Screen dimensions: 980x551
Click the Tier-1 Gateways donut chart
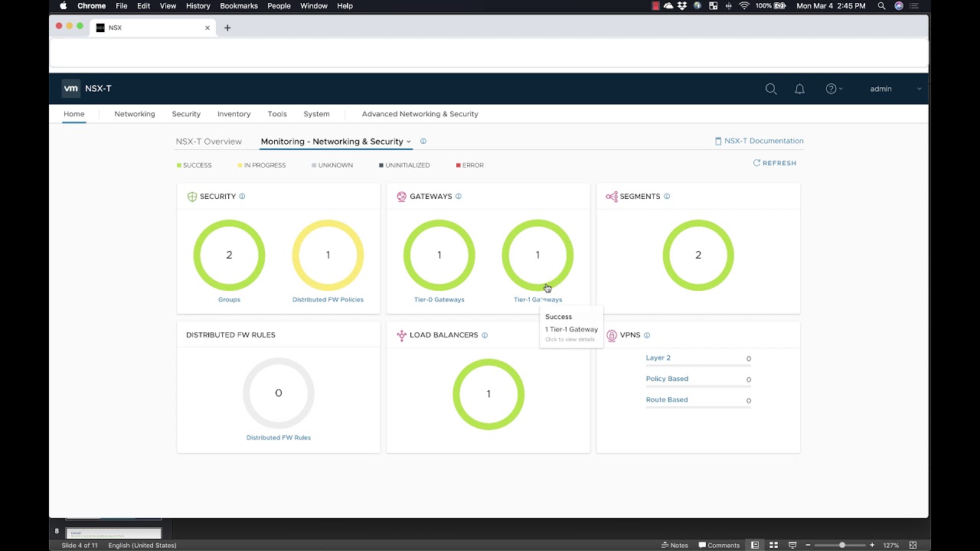[537, 256]
